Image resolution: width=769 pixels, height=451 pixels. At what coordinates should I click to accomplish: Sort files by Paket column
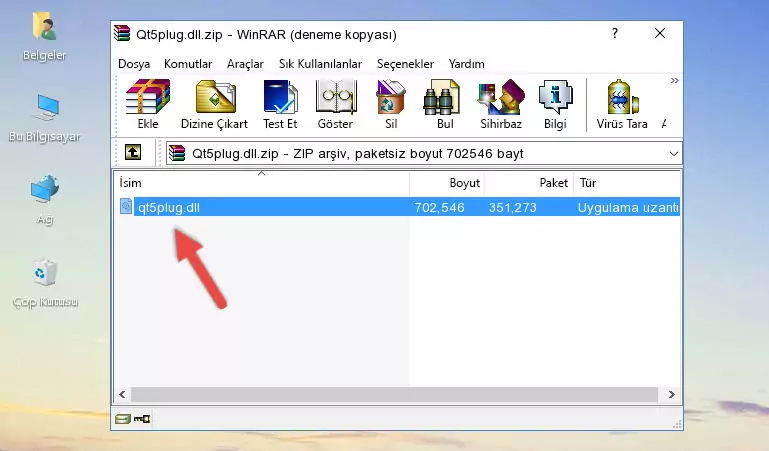coord(529,183)
